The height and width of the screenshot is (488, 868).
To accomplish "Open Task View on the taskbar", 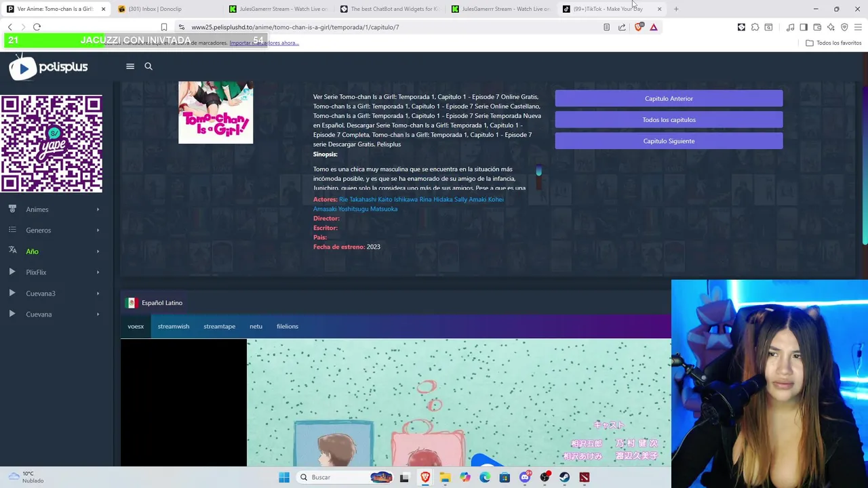I will (x=404, y=477).
